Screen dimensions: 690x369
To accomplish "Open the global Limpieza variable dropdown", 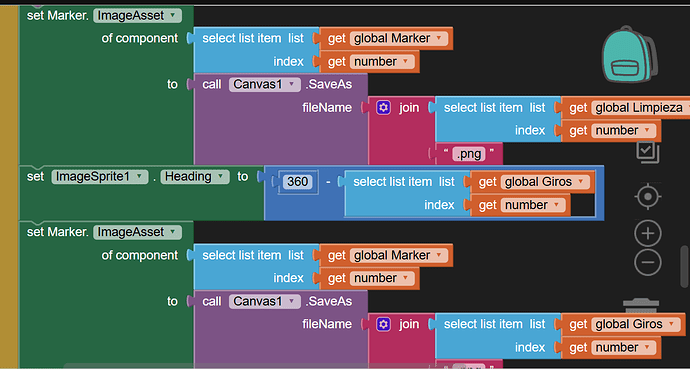I will pyautogui.click(x=642, y=108).
